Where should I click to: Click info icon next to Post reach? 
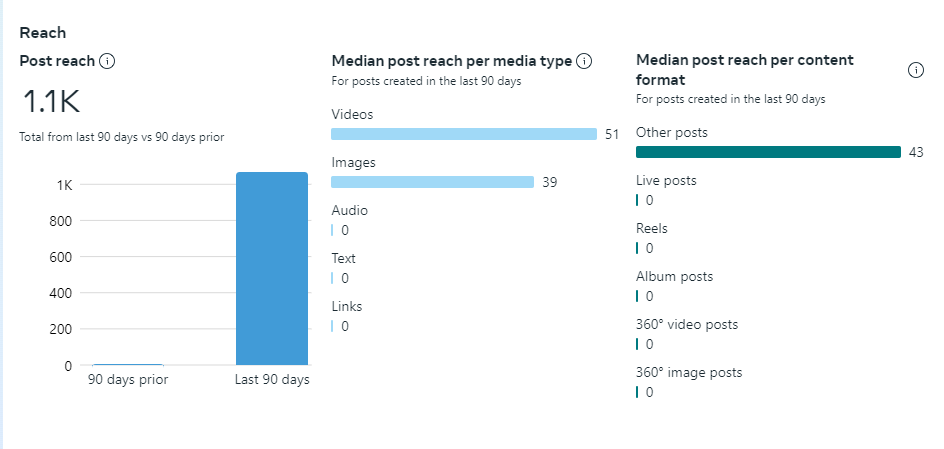tap(107, 61)
